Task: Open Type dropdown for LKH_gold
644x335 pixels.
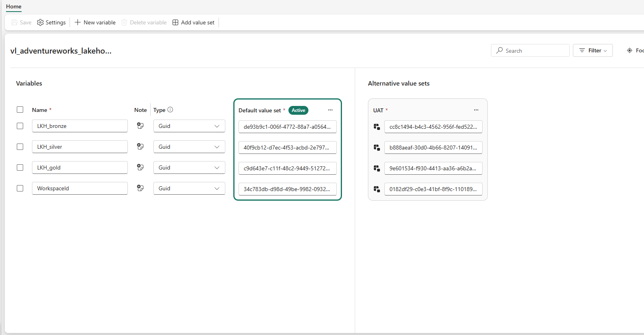Action: (189, 167)
